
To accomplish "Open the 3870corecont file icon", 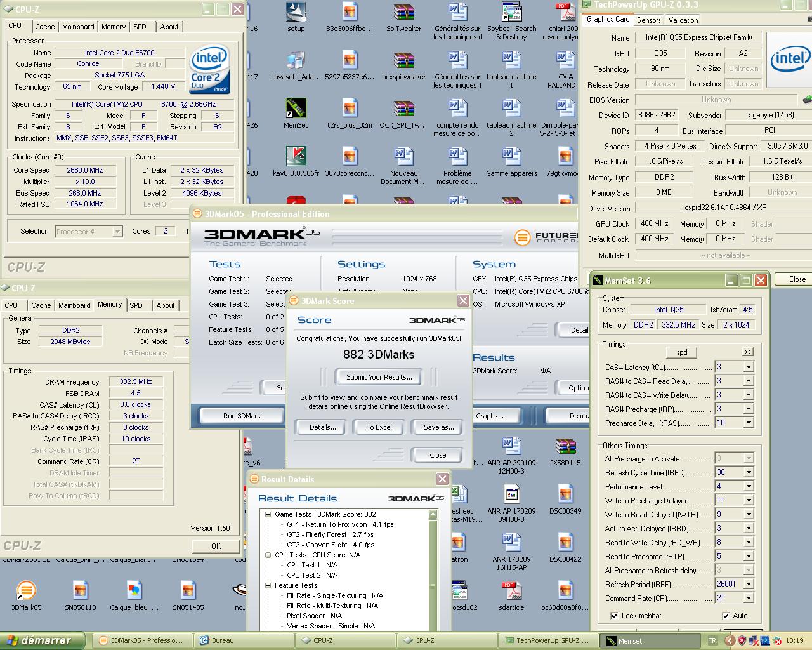I will [x=350, y=162].
